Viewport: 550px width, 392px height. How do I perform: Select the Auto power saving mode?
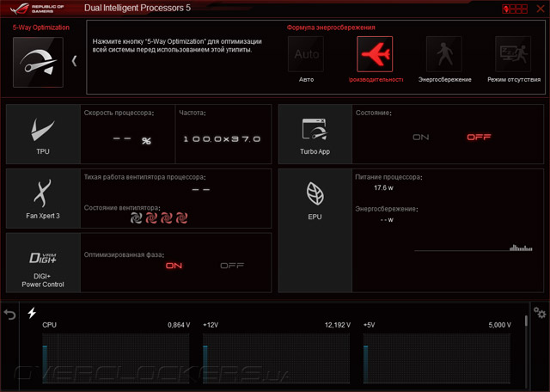coord(306,54)
